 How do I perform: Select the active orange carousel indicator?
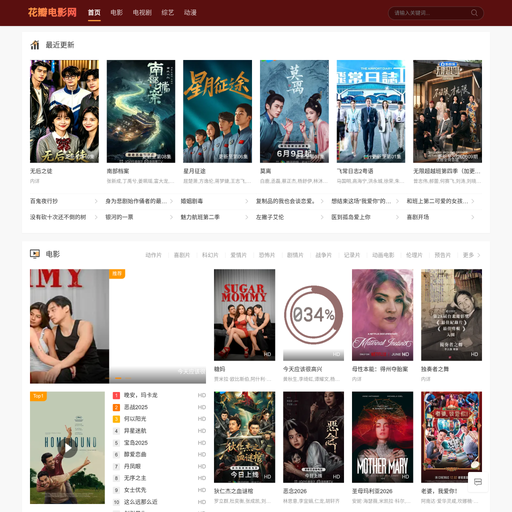[118, 378]
